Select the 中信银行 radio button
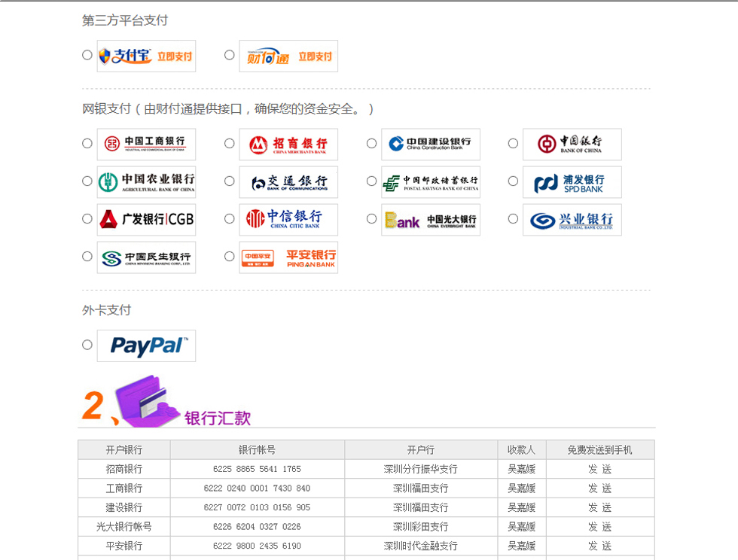 (229, 219)
